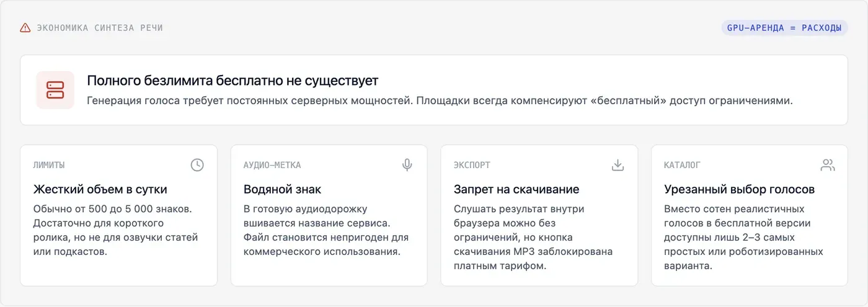
Task: Click the red server icon in banner
Action: pos(55,90)
